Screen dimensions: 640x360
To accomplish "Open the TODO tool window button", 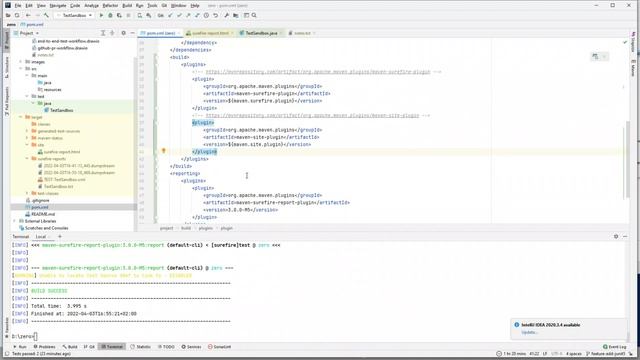I will (x=166, y=347).
